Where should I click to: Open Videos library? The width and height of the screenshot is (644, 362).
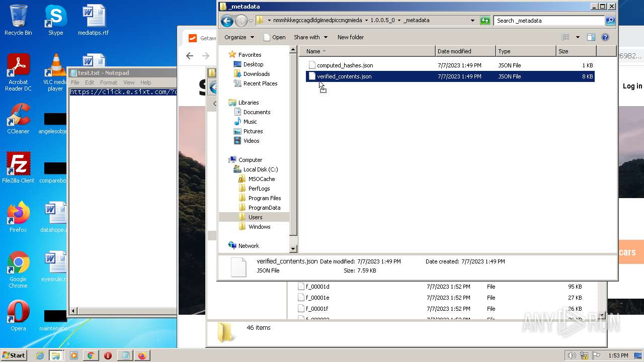pyautogui.click(x=251, y=141)
